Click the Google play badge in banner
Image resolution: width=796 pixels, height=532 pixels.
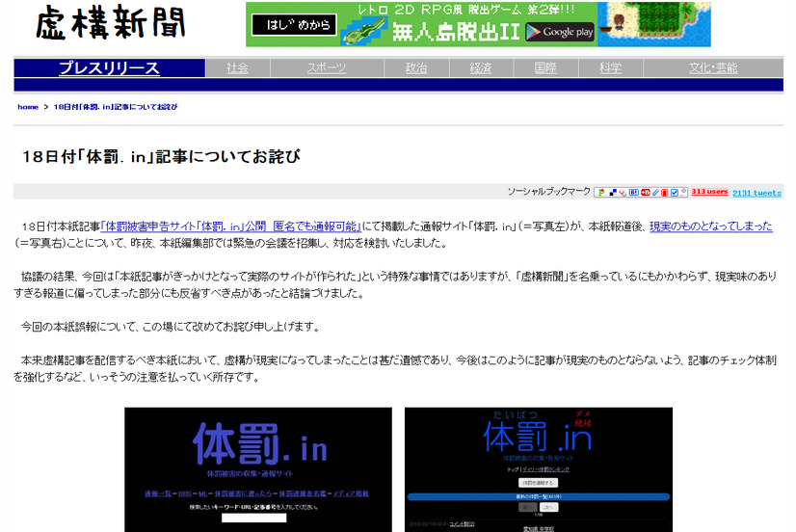[560, 32]
